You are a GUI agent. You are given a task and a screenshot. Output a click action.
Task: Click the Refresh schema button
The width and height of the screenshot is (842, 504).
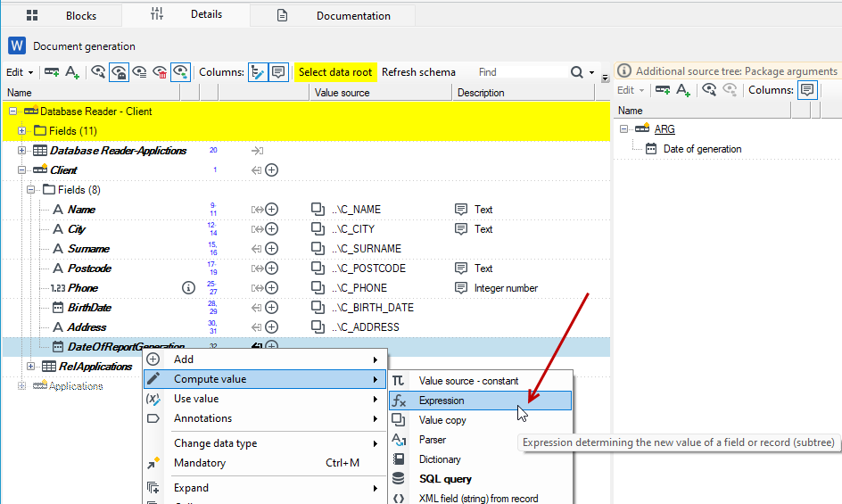tap(418, 72)
